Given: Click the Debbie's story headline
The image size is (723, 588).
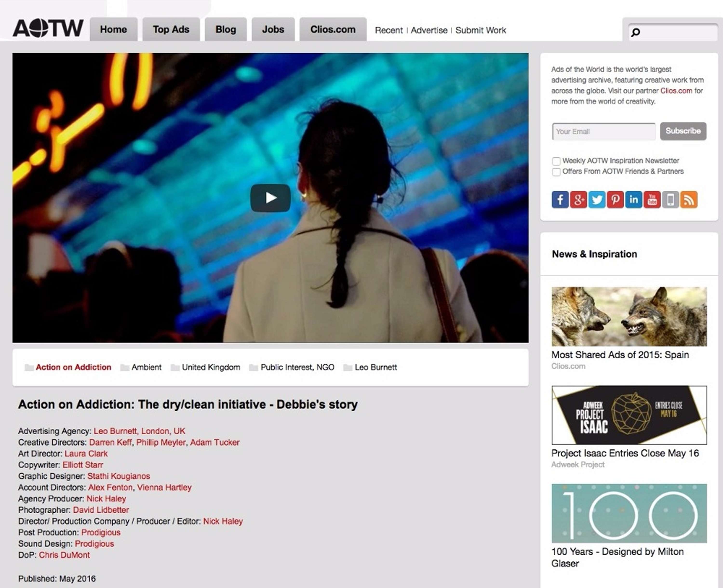Looking at the screenshot, I should (188, 405).
